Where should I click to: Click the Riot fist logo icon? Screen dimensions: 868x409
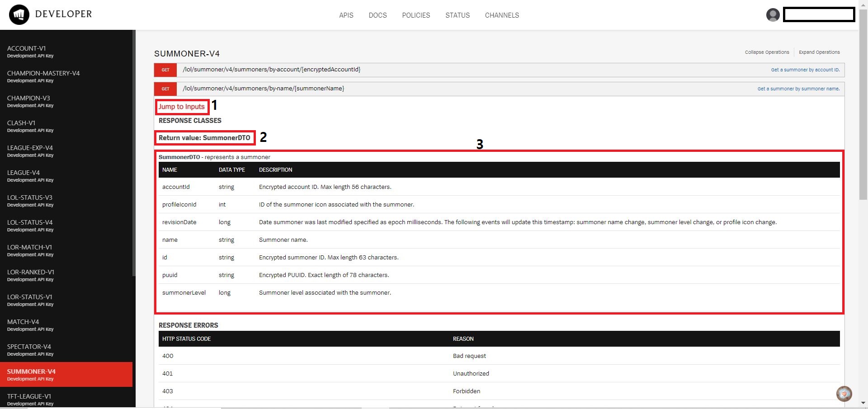[x=19, y=15]
